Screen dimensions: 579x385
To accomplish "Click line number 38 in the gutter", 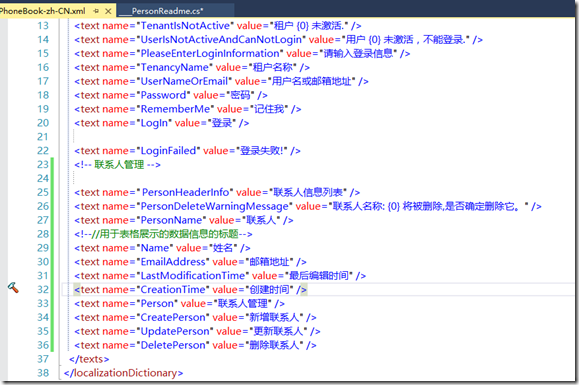I will coord(43,373).
